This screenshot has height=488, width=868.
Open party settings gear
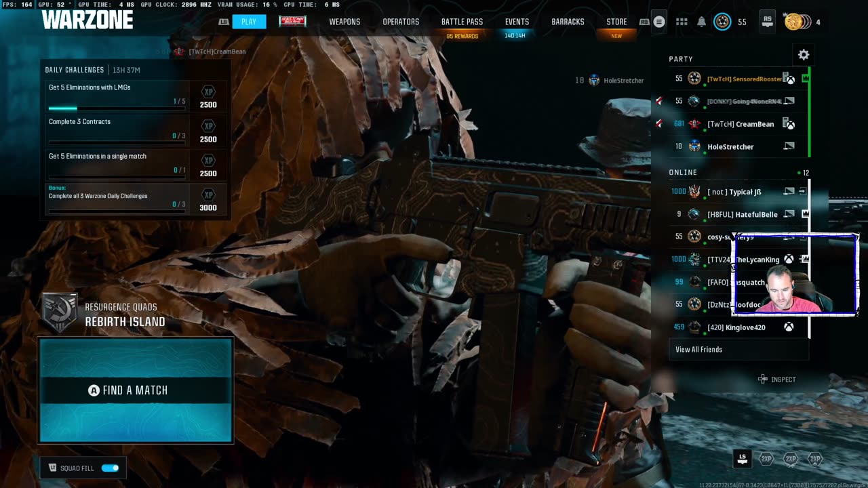(x=804, y=55)
